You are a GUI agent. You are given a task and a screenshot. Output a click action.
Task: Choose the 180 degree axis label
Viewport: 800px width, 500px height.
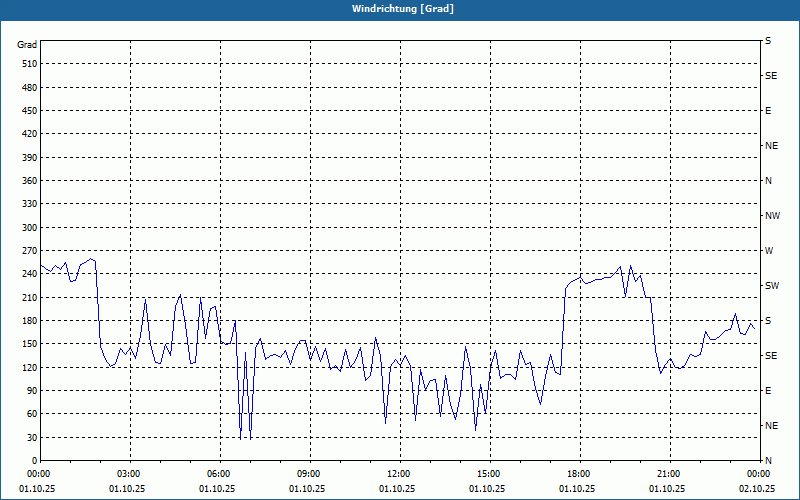[x=30, y=321]
